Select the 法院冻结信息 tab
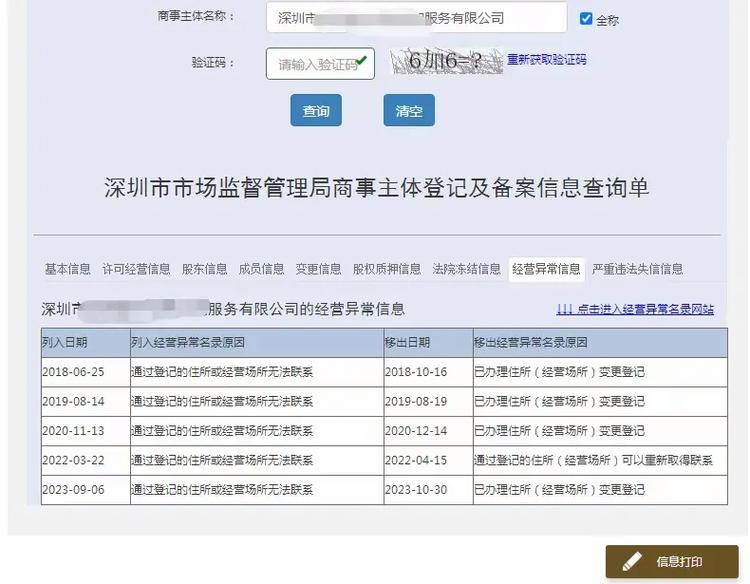Image resolution: width=750 pixels, height=584 pixels. coord(466,269)
